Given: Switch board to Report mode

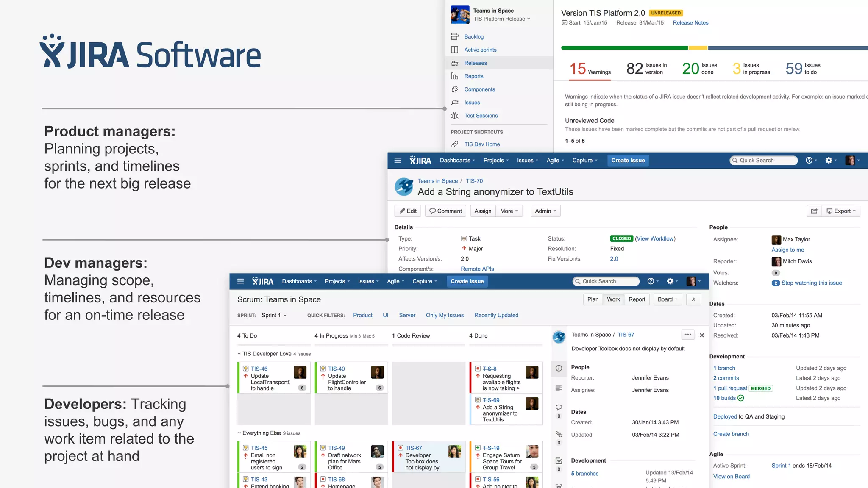Looking at the screenshot, I should click(x=637, y=299).
